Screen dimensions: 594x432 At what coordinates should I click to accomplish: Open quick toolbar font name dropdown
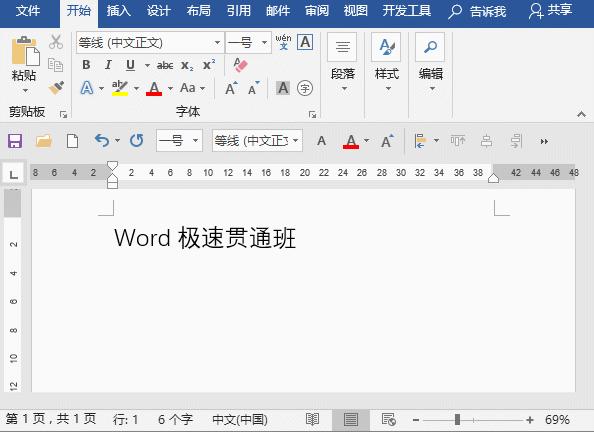[x=295, y=141]
